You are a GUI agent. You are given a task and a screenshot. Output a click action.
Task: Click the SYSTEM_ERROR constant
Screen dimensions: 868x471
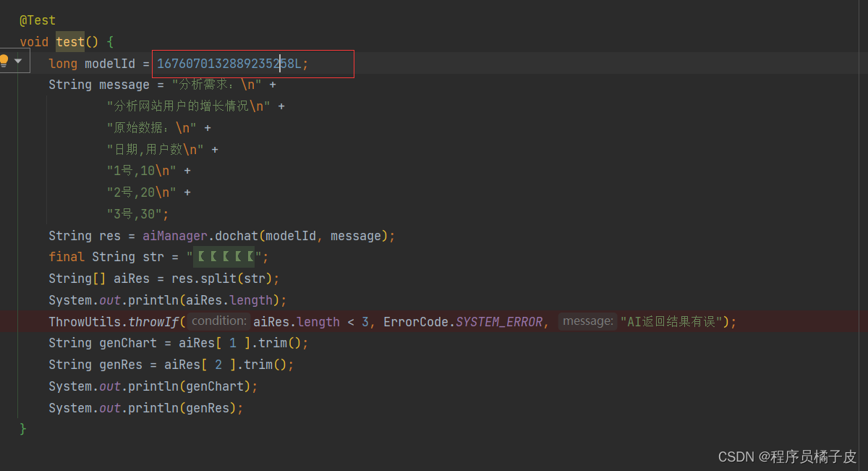pos(499,322)
